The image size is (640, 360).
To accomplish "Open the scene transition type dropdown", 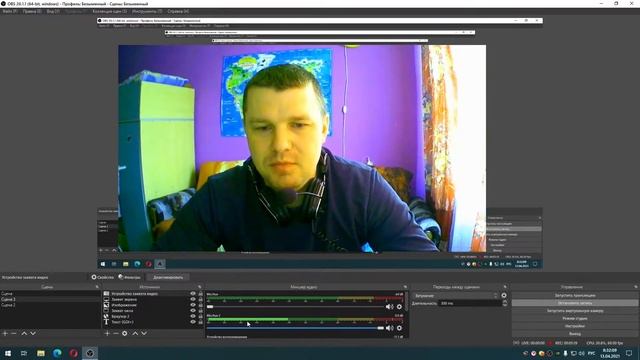I will [456, 296].
